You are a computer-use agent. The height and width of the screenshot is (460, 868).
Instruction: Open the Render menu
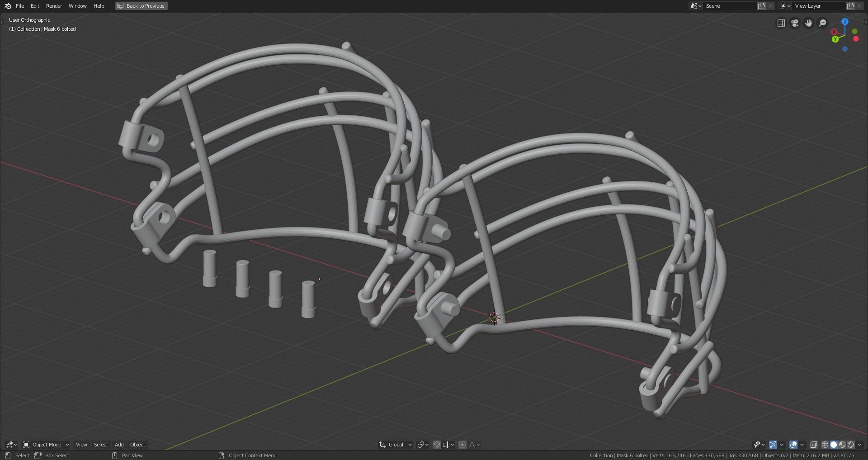click(x=54, y=6)
